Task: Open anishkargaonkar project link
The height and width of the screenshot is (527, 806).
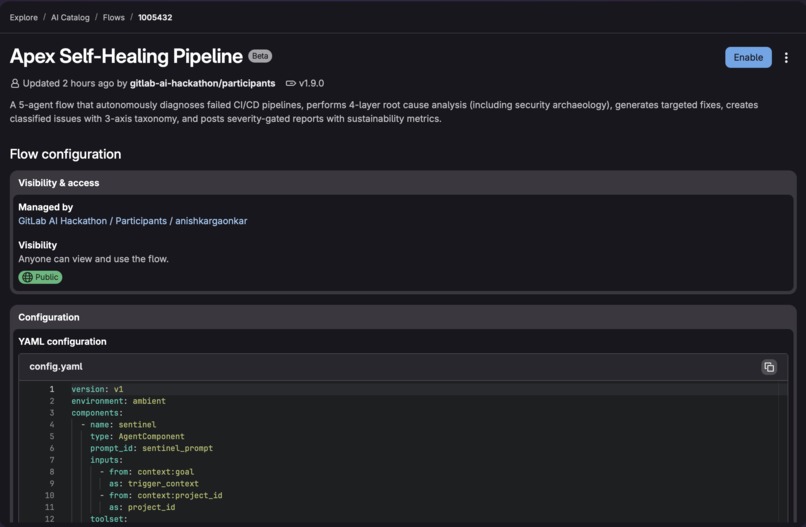Action: point(211,221)
